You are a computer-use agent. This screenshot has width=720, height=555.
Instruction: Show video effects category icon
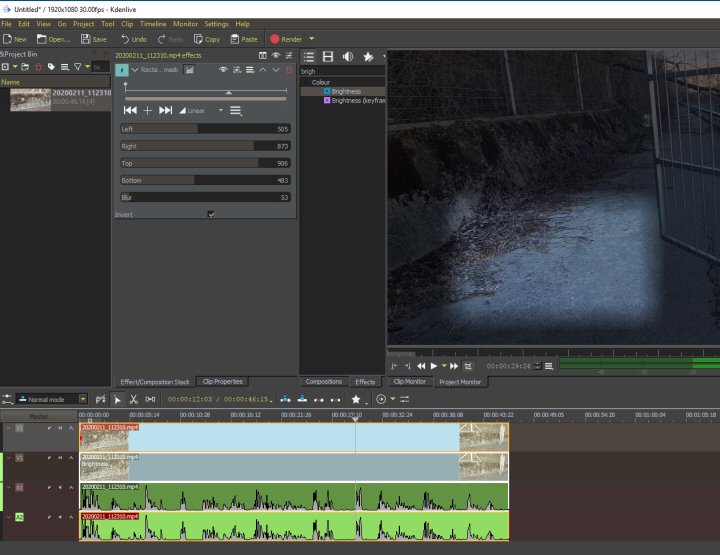coord(328,57)
